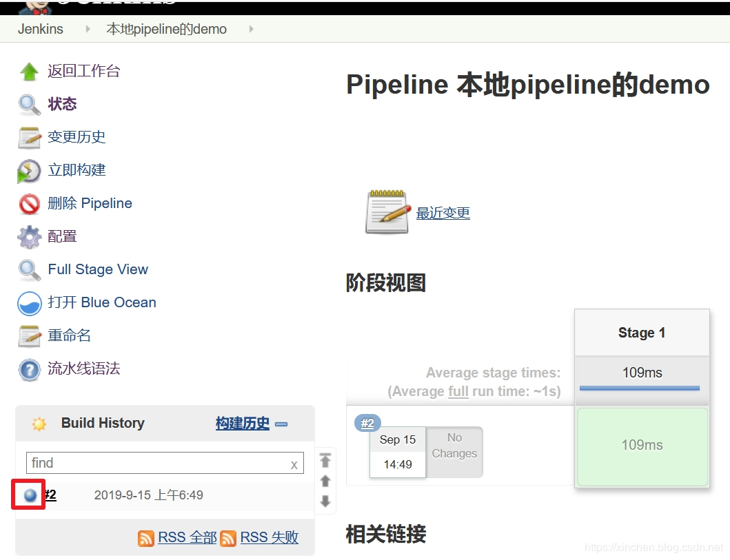Open 返回工作台 in the sidebar

coord(84,71)
